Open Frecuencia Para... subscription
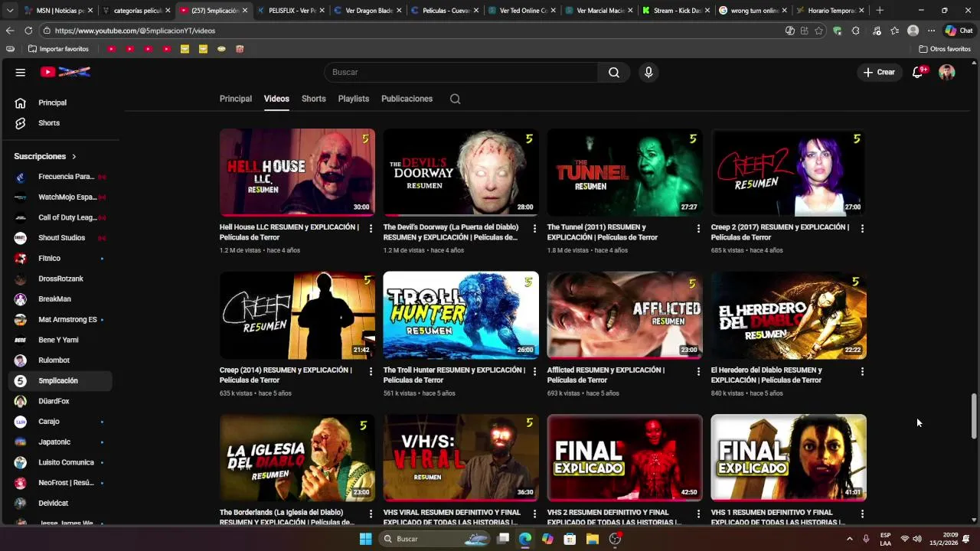 60,177
